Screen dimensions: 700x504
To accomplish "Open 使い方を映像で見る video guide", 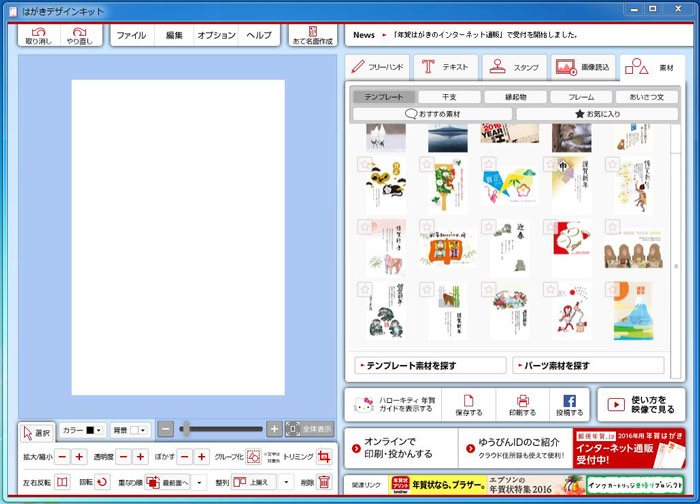I will click(641, 405).
